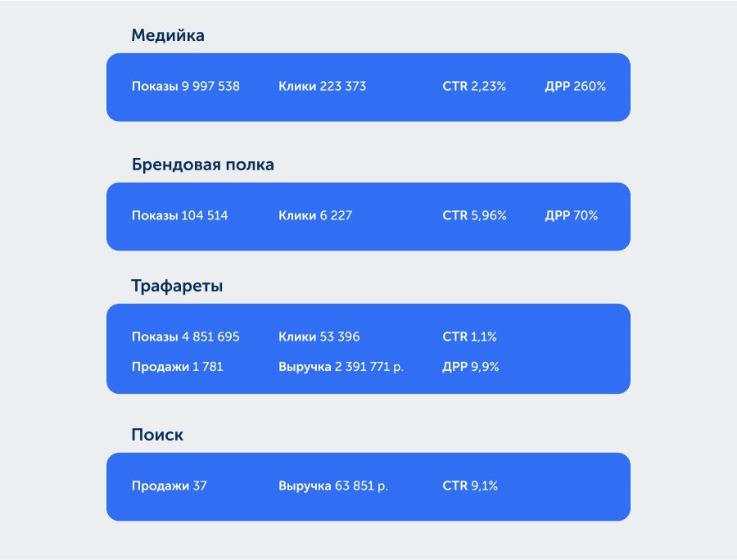Select the ДРР 260% metric
737x560 pixels.
pos(575,86)
